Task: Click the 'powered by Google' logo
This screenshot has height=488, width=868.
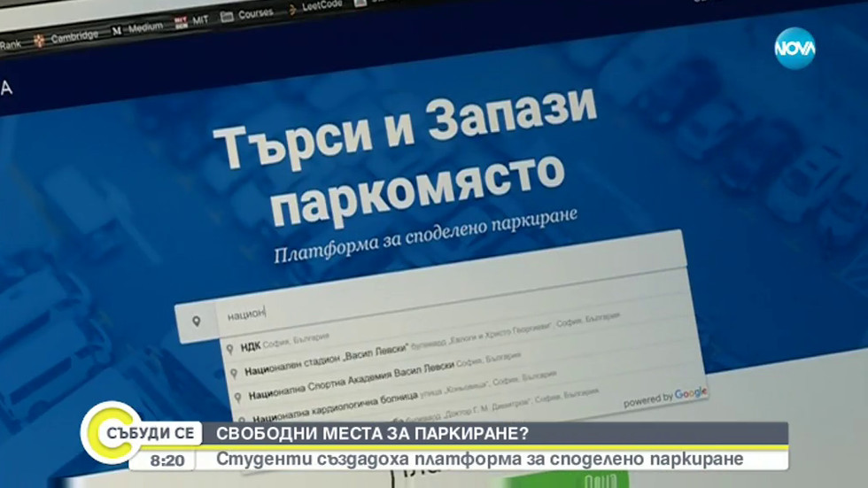Action: (x=665, y=396)
